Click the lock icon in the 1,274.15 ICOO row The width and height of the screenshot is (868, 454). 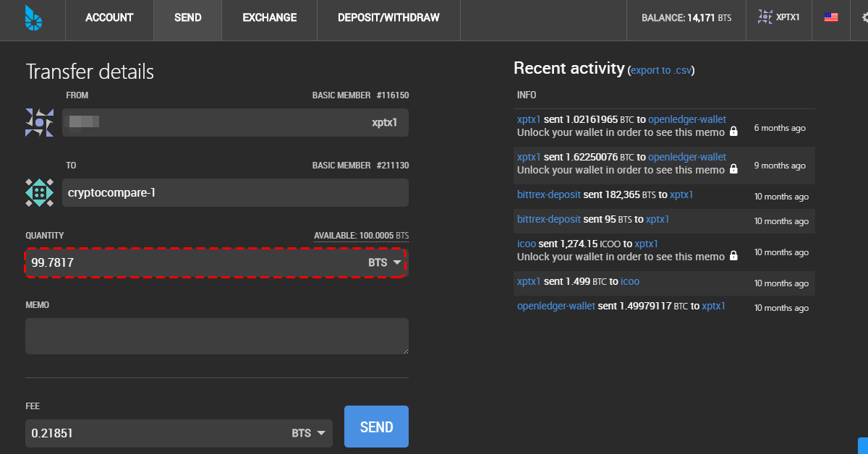pyautogui.click(x=733, y=257)
